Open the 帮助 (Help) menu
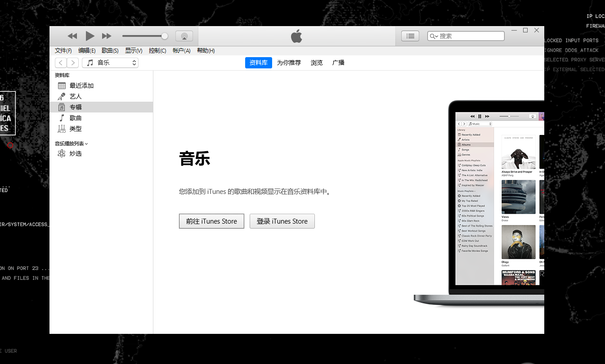 206,50
